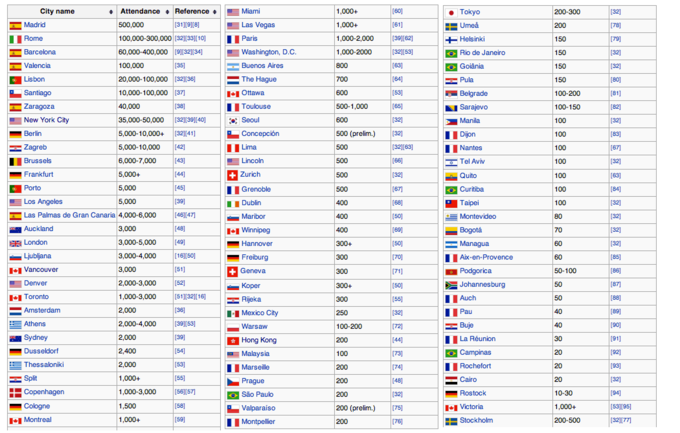
Task: Open the São Paulo link
Action: coord(258,394)
